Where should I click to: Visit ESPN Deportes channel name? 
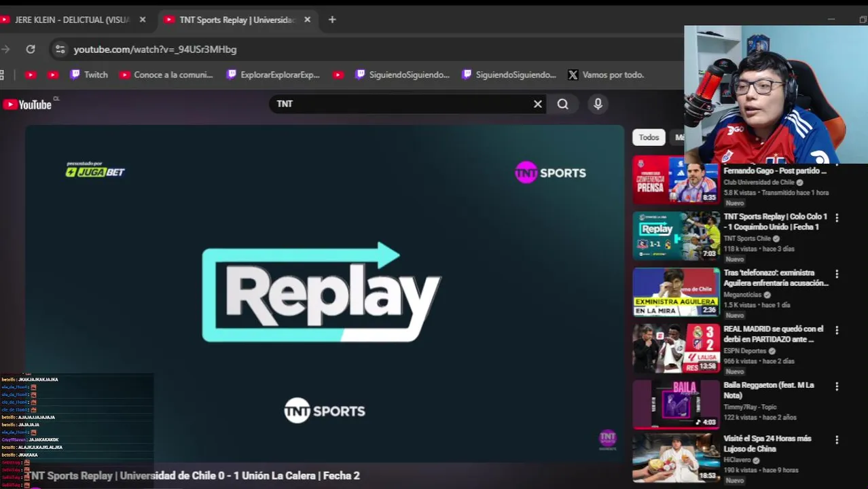(x=745, y=350)
